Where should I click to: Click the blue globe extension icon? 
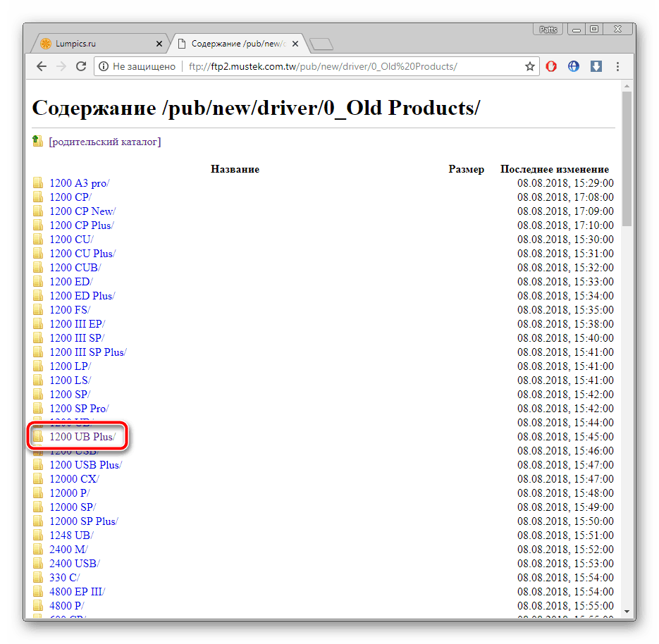click(x=574, y=66)
